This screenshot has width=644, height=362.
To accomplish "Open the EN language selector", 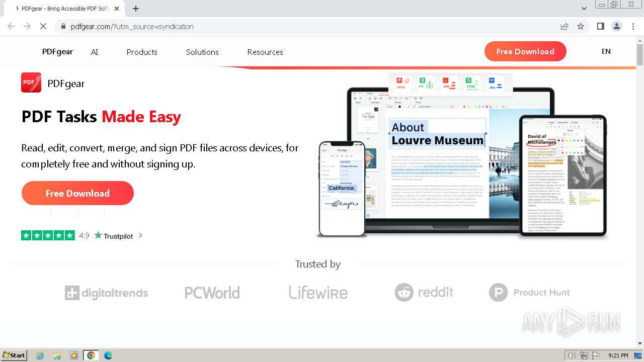I will click(x=606, y=51).
